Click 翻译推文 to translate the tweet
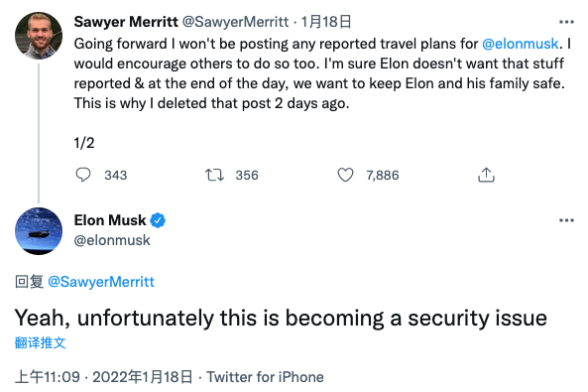588x392 pixels. (x=40, y=342)
